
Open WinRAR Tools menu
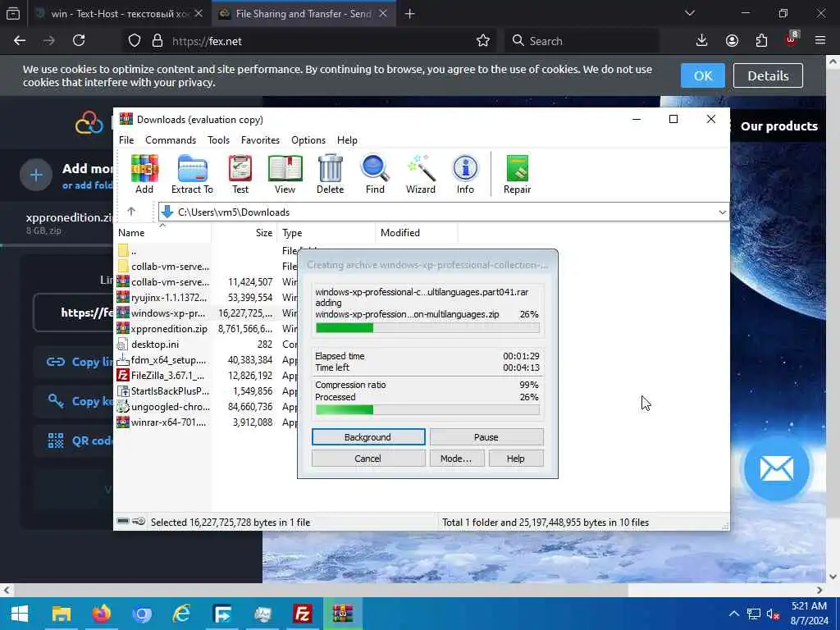point(218,139)
